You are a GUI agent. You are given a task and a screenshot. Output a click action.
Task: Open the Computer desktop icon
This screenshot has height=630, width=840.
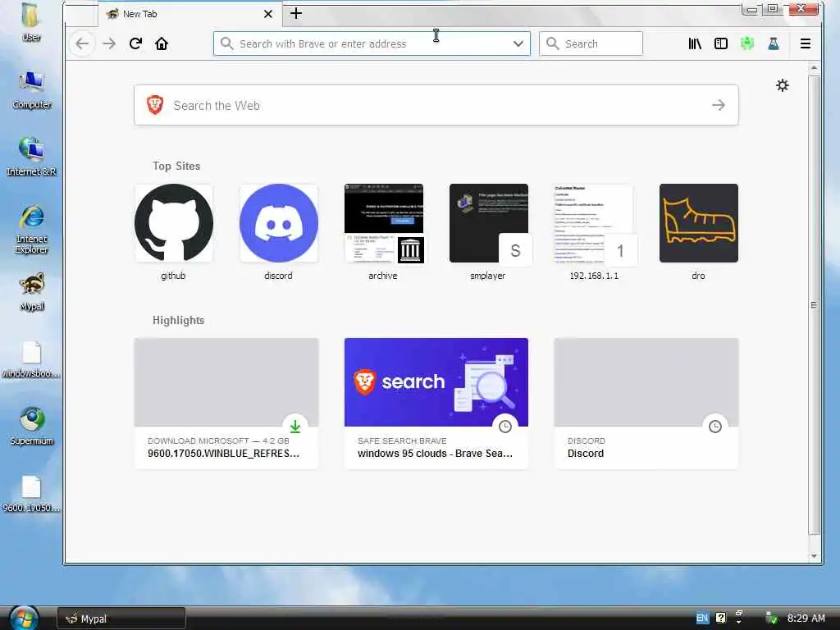31,89
